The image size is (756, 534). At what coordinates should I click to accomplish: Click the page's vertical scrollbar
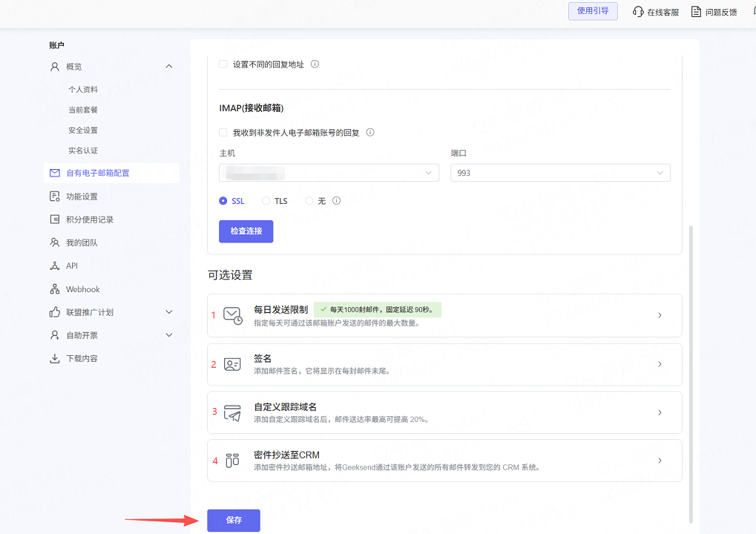pyautogui.click(x=691, y=371)
